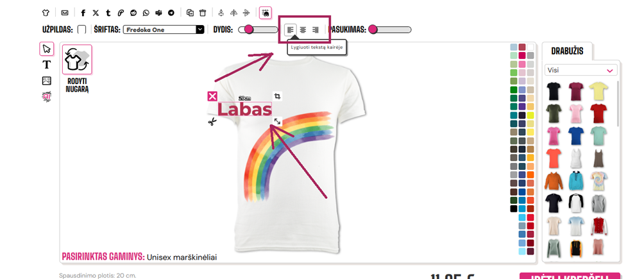644x279 pixels.
Task: Duplicate the selected object with copy icon
Action: pos(190,13)
